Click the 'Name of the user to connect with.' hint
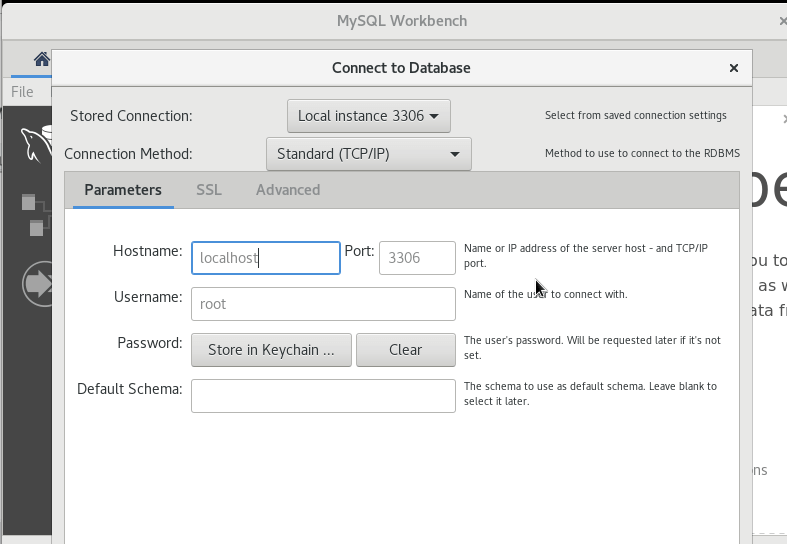The width and height of the screenshot is (787, 544). pos(546,294)
